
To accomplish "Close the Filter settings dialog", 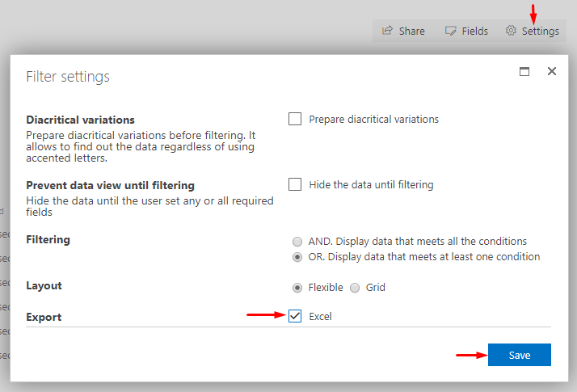I will pos(552,71).
